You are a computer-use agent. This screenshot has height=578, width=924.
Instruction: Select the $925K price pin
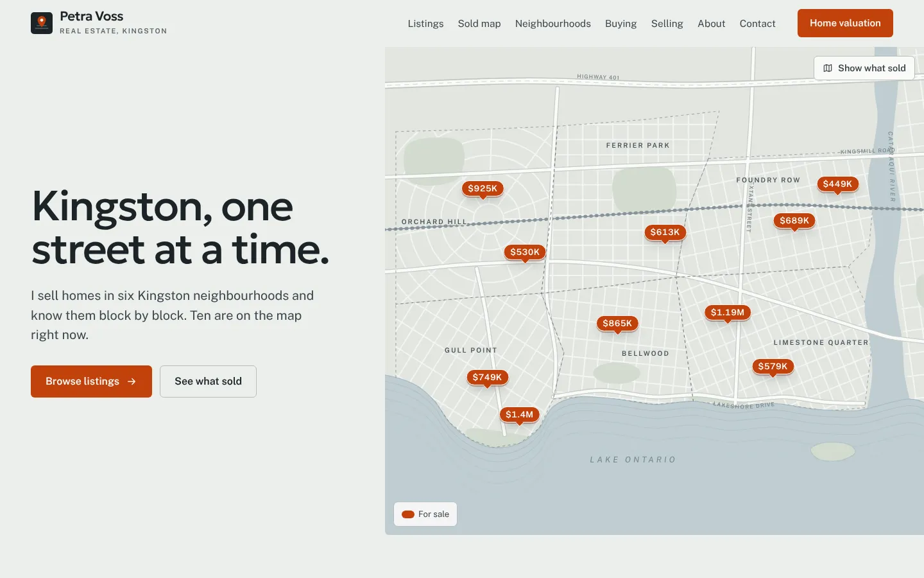click(x=483, y=189)
